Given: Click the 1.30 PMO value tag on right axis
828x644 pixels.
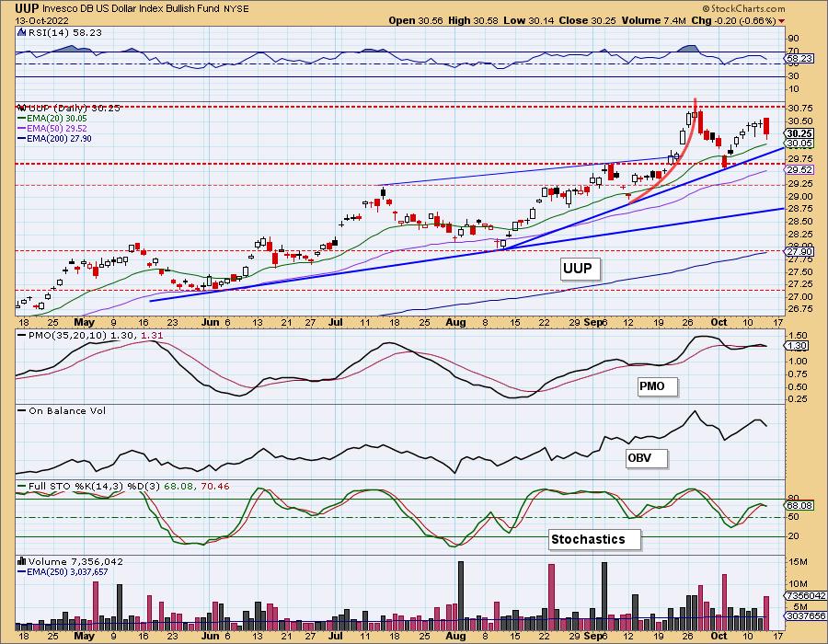Looking at the screenshot, I should [798, 346].
